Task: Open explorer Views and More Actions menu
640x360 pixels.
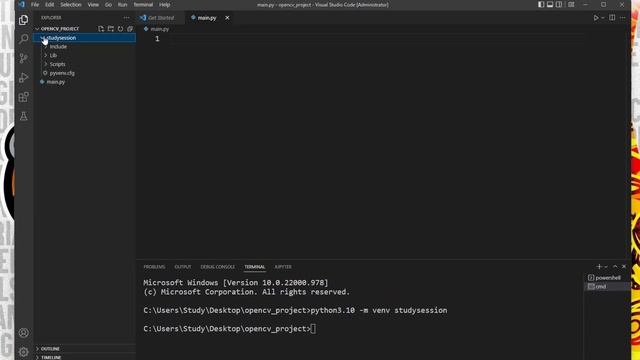Action: [x=126, y=18]
